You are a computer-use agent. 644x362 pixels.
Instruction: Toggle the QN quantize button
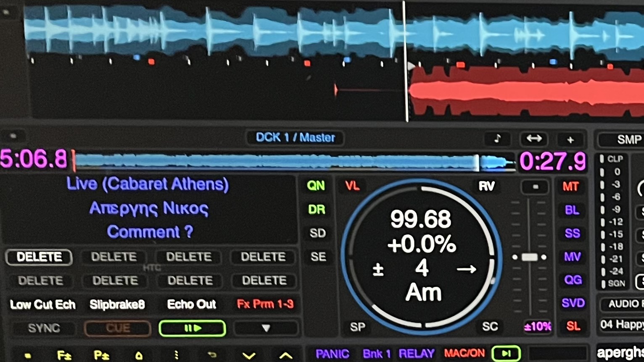[x=316, y=185]
